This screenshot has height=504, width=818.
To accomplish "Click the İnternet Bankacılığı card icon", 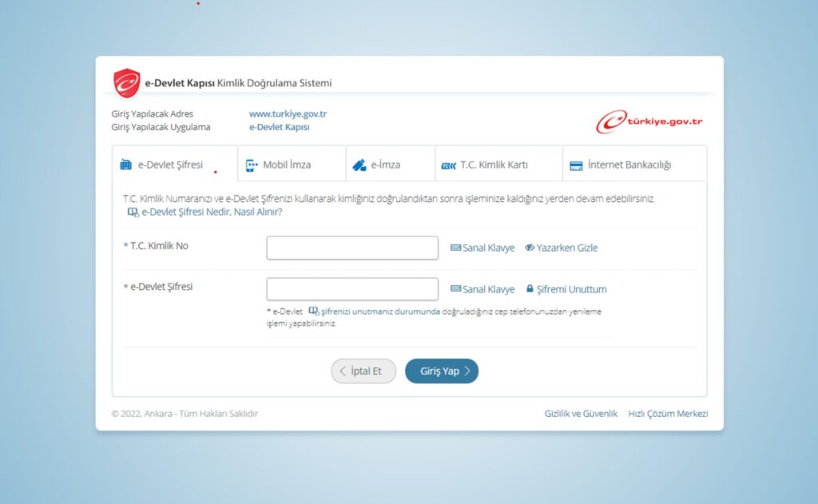I will click(x=575, y=166).
